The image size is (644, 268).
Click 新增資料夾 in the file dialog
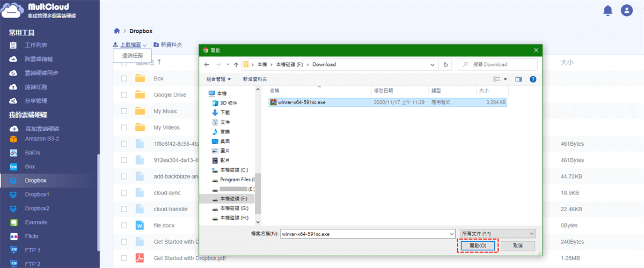tap(255, 79)
